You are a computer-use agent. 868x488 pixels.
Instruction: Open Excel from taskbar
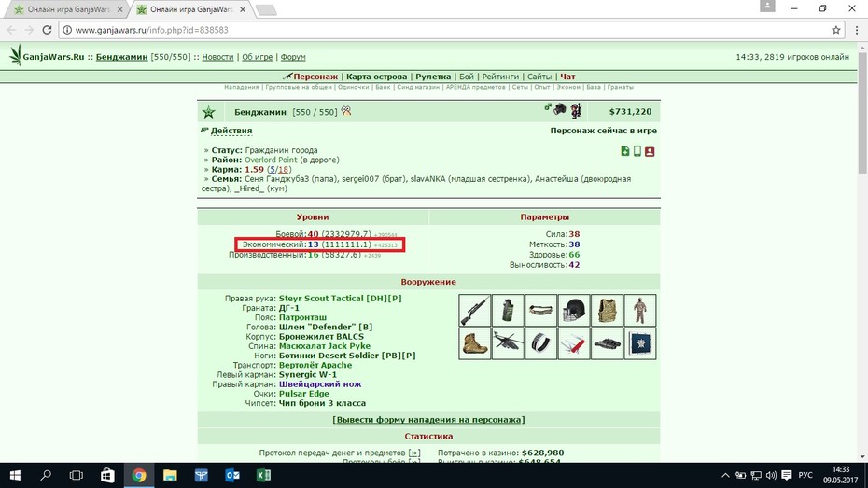click(x=263, y=475)
